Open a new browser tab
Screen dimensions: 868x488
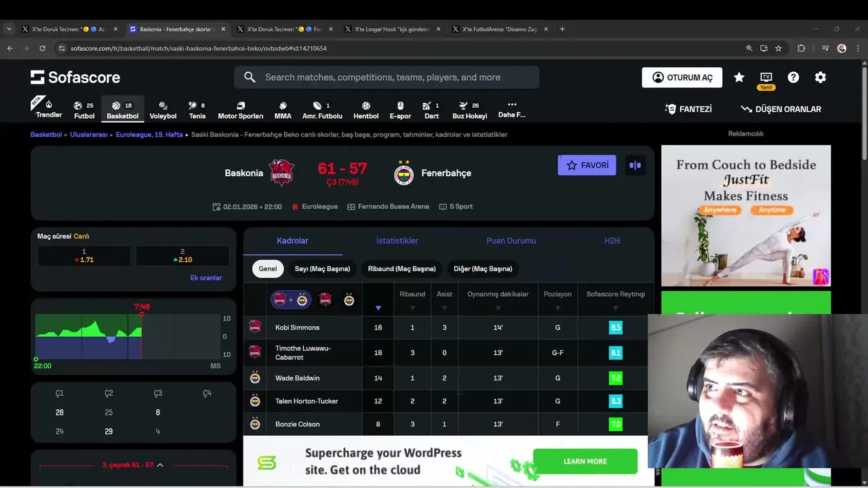(562, 29)
